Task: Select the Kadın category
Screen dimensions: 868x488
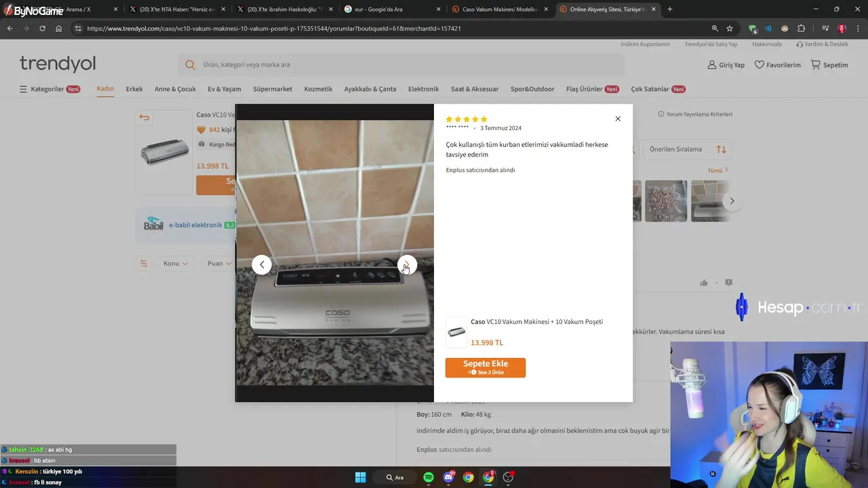Action: click(105, 89)
